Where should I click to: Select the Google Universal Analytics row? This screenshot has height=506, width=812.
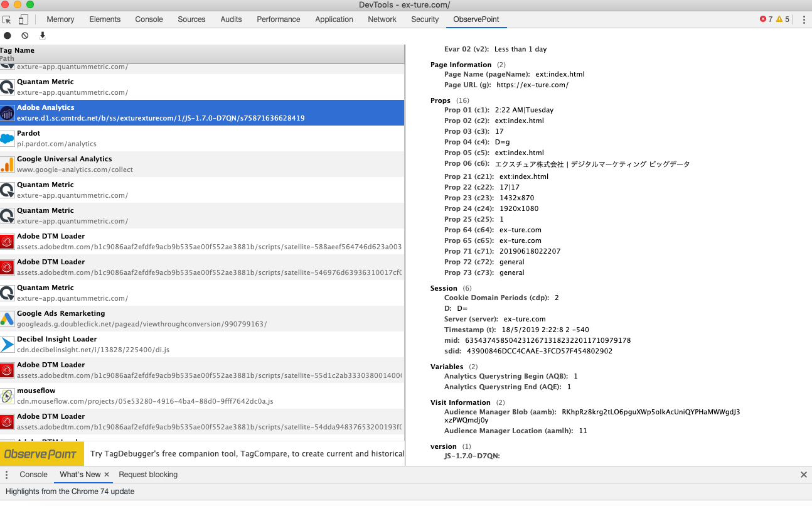click(202, 164)
